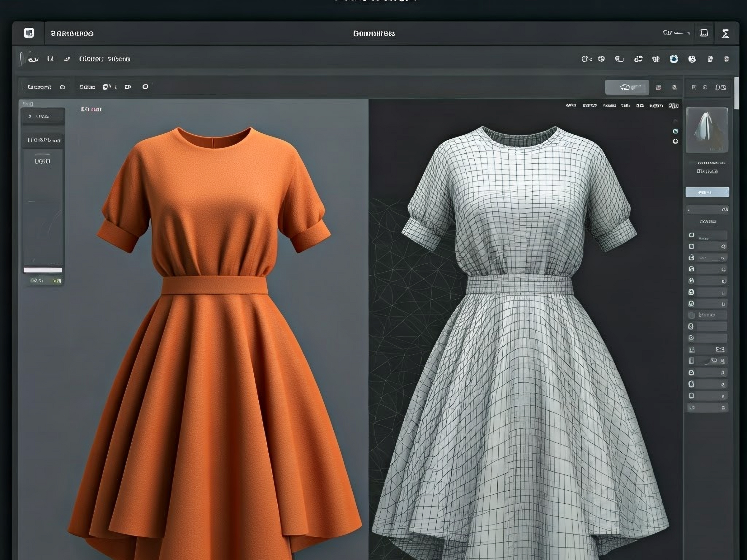Click the first squiggle icon in the left toolbar
Image resolution: width=747 pixels, height=560 pixels.
click(x=33, y=59)
